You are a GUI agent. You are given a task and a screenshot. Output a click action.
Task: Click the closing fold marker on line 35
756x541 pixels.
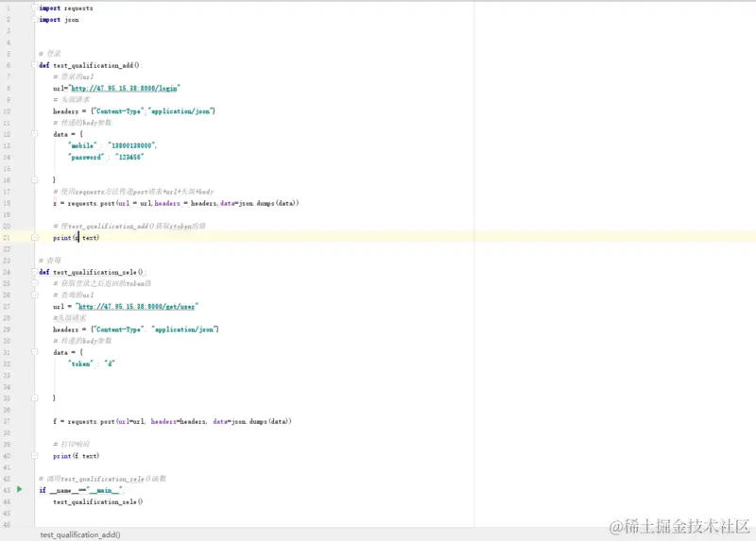(35, 397)
